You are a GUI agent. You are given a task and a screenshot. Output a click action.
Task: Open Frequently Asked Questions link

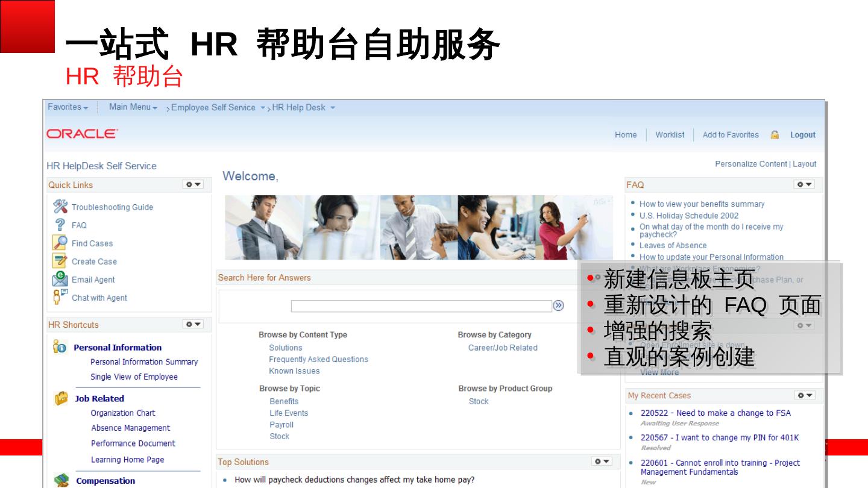318,359
